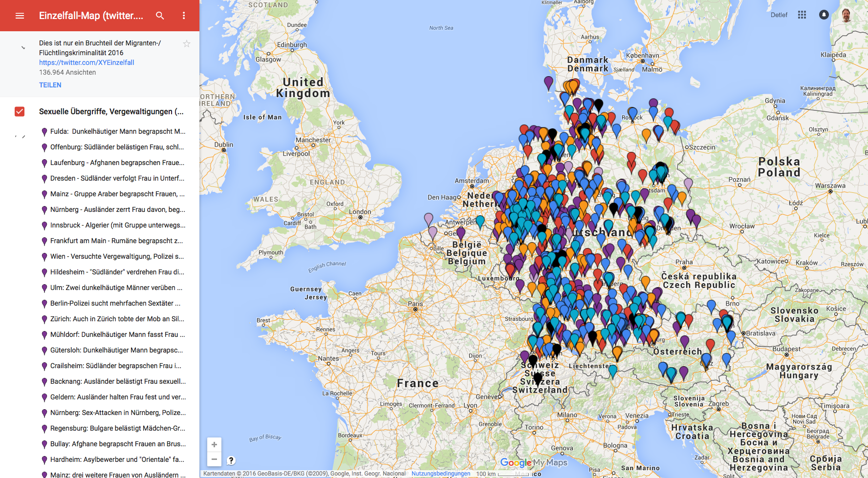Open 'Mainz - Gruppe Araber begrapscht' entry
The height and width of the screenshot is (478, 868).
(117, 194)
